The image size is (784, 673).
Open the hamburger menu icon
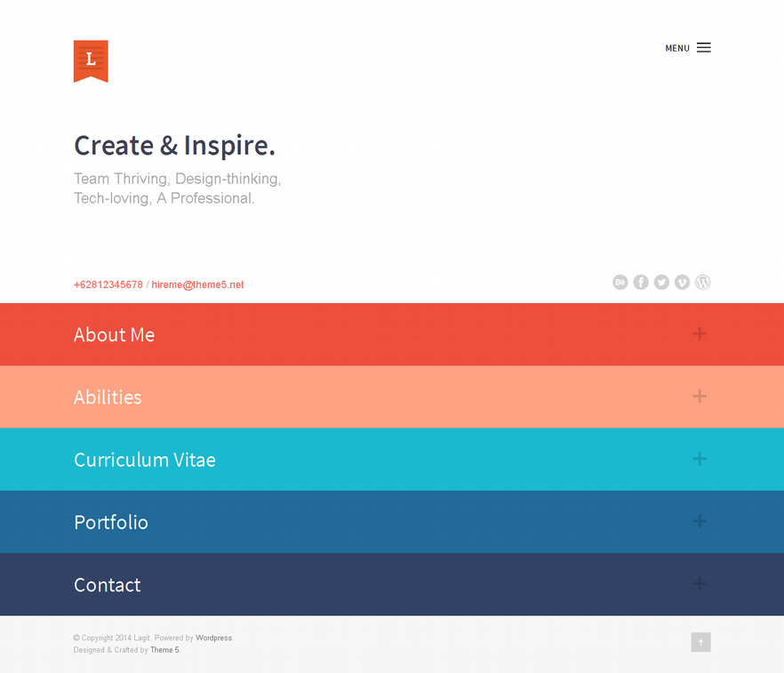click(703, 47)
